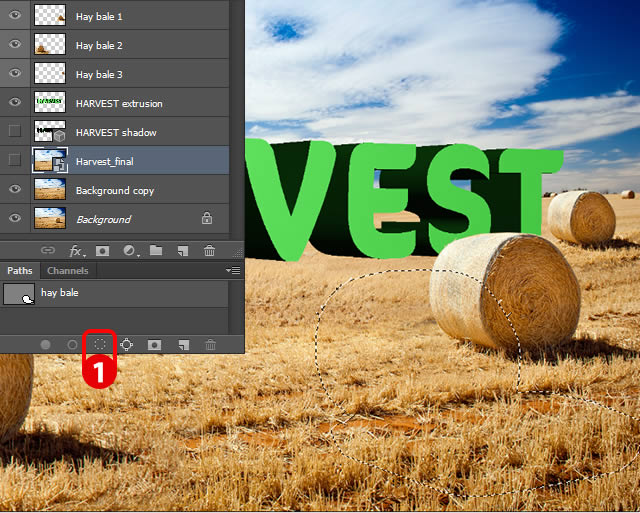
Task: Show the HARVEST shadow layer
Action: (x=15, y=131)
